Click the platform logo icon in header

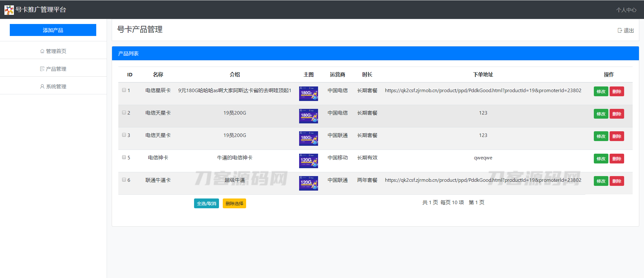coord(9,10)
